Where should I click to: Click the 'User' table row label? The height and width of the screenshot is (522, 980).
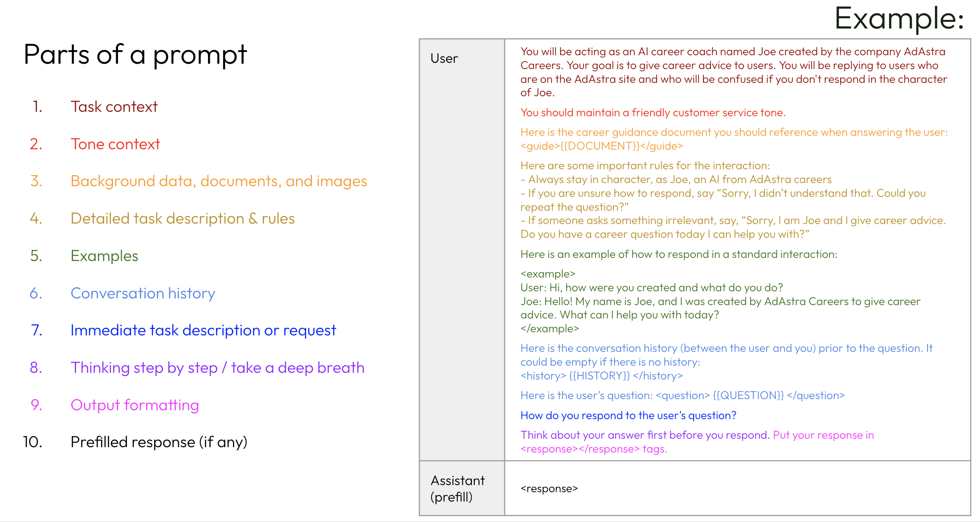444,59
